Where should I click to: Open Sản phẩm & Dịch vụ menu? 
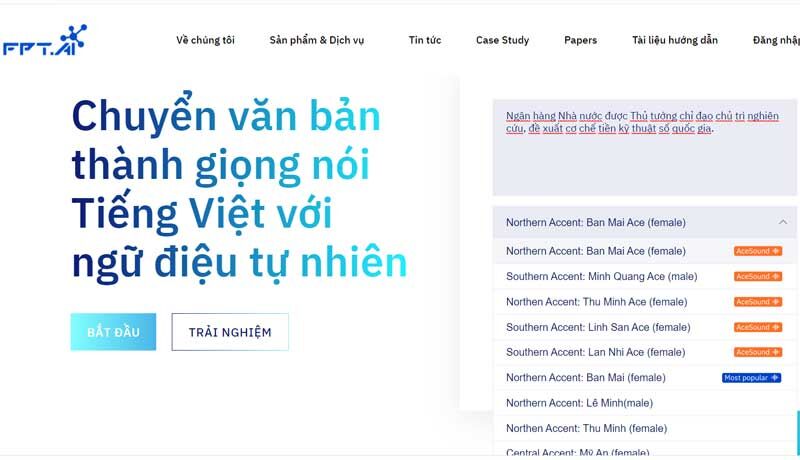pos(317,40)
